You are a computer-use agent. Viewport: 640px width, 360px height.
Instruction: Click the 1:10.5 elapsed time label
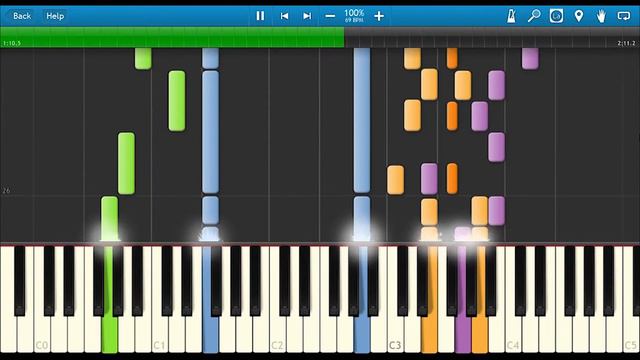[11, 43]
